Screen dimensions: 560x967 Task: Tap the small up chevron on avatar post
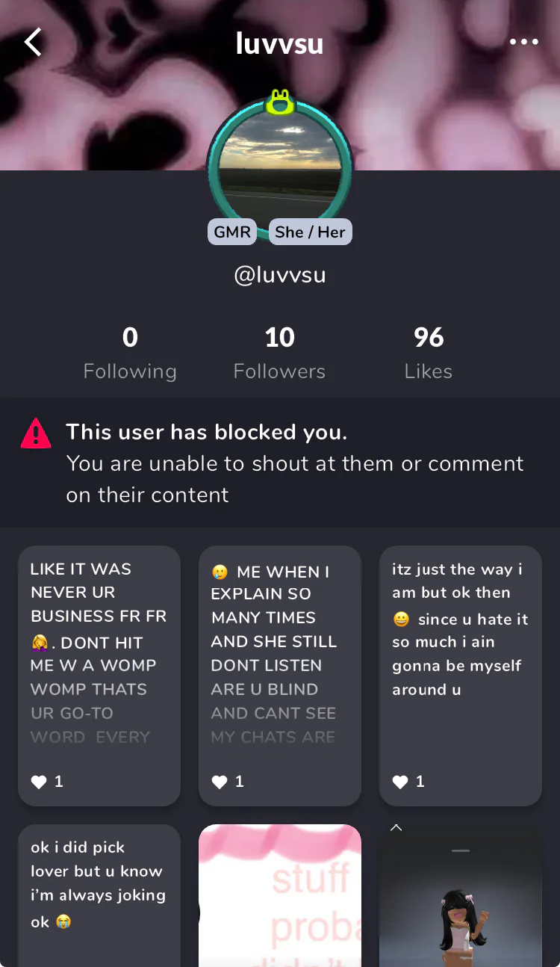click(396, 827)
